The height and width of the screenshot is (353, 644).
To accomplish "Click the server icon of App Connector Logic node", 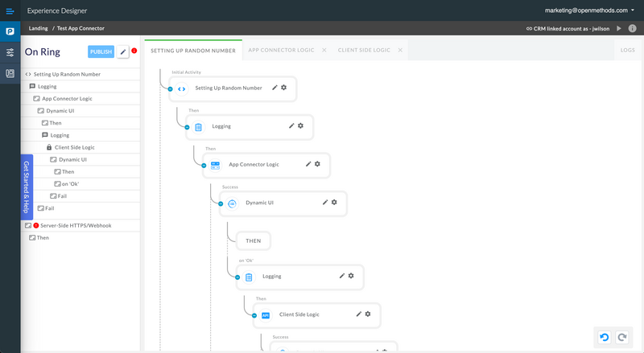I will pos(215,165).
